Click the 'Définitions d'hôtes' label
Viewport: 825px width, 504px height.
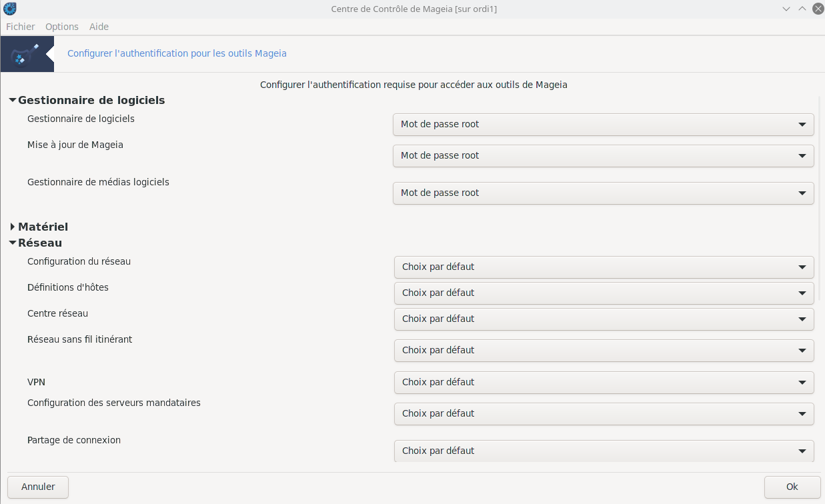click(68, 287)
